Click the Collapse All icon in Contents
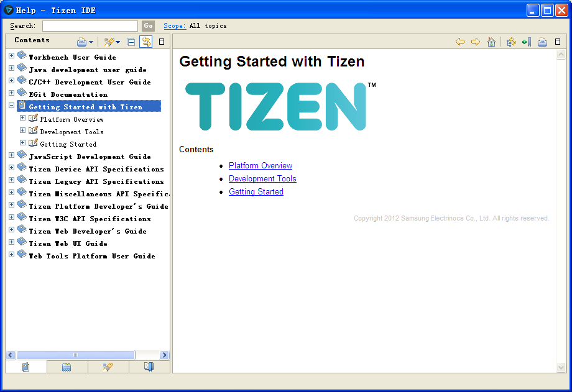 click(x=131, y=42)
